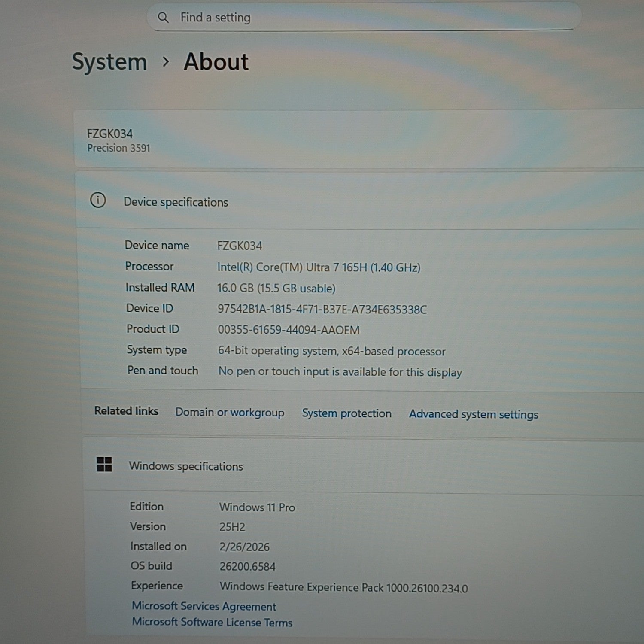644x644 pixels.
Task: Open Microsoft Services Agreement link
Action: (204, 606)
